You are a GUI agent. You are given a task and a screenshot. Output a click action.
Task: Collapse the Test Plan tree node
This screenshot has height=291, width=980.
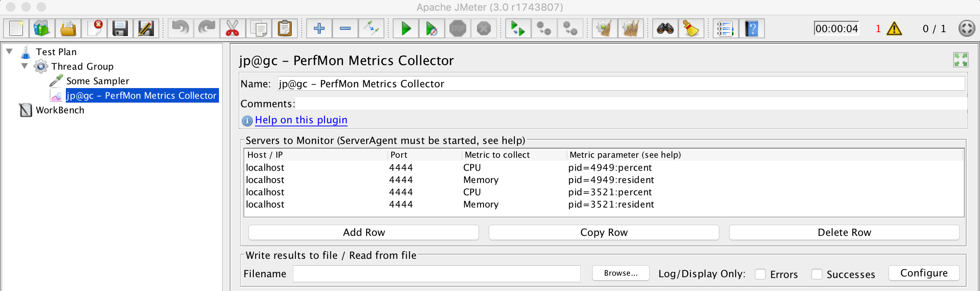(x=10, y=51)
